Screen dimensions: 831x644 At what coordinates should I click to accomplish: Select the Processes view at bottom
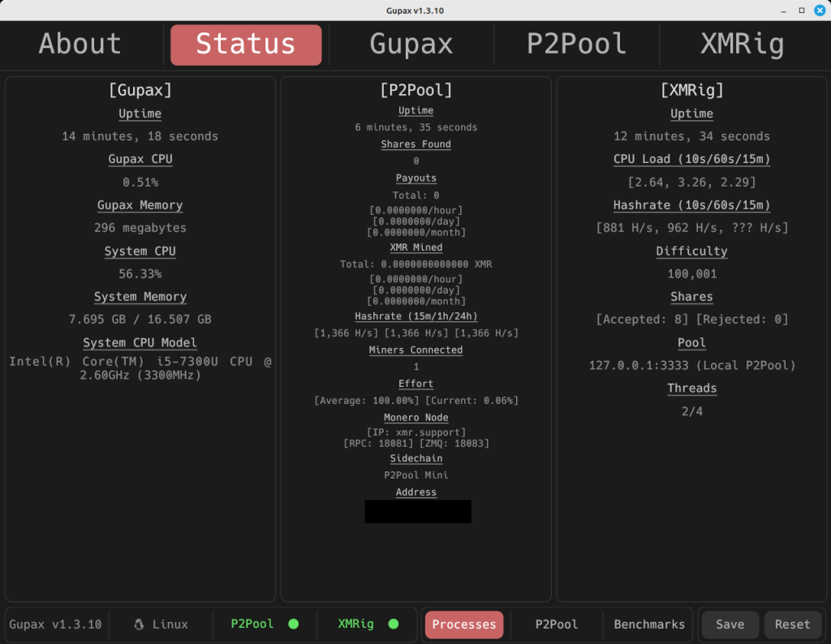coord(463,625)
